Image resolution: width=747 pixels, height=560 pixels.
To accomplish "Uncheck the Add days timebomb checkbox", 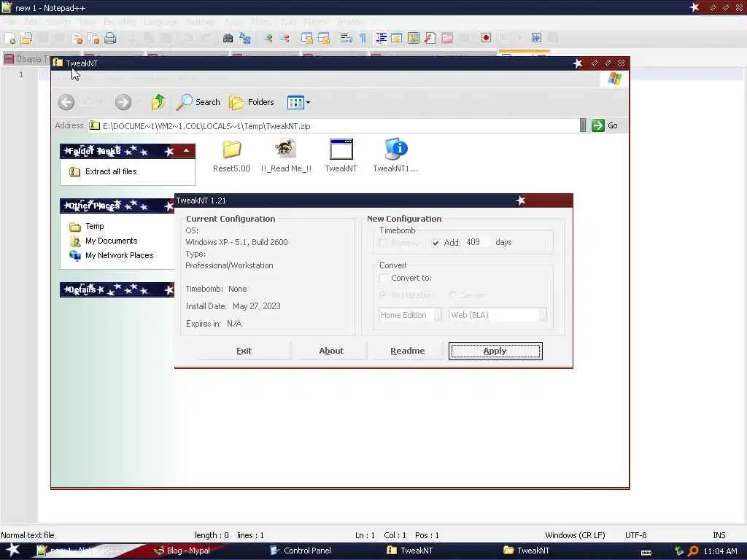I will point(436,243).
